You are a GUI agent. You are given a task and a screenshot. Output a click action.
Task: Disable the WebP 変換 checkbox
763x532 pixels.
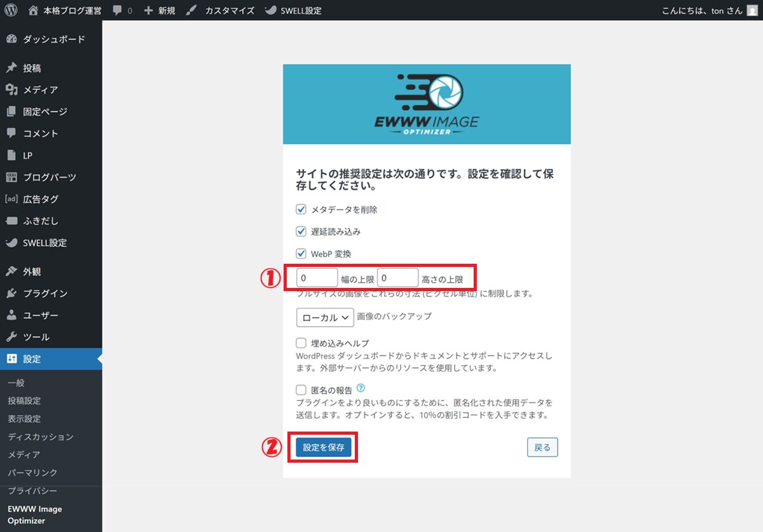coord(301,254)
